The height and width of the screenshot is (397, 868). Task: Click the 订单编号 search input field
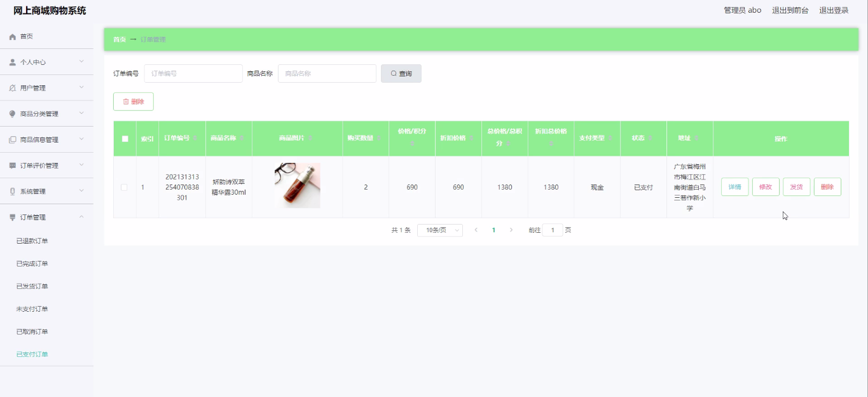(x=193, y=74)
